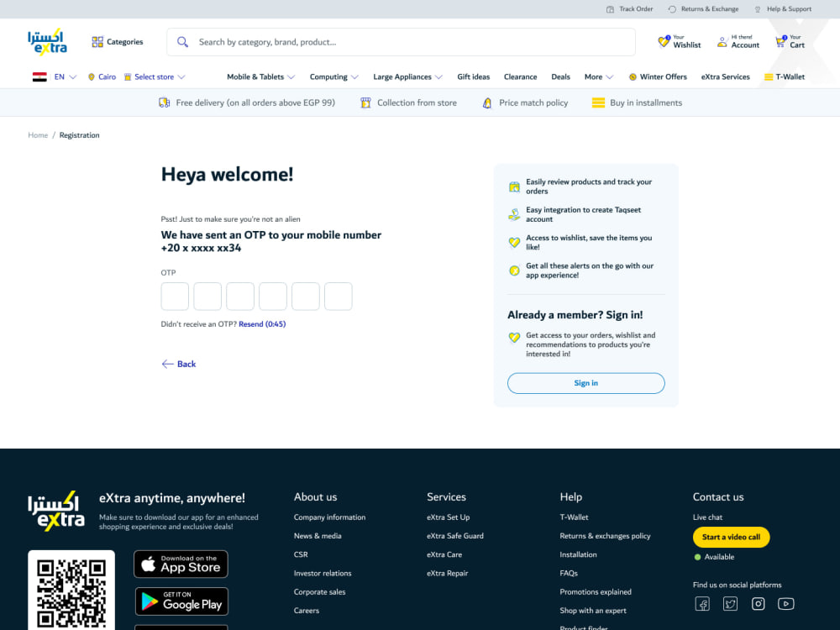The height and width of the screenshot is (630, 840).
Task: Expand the EN language dropdown
Action: [66, 77]
